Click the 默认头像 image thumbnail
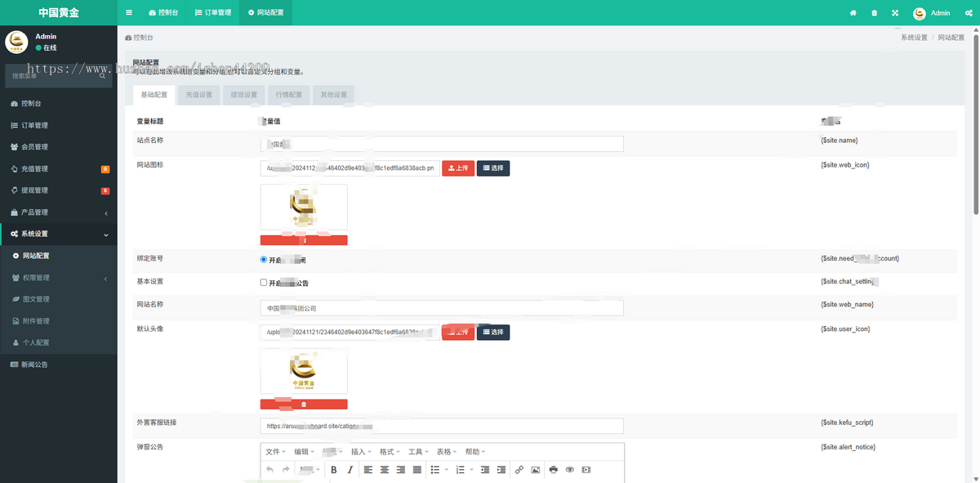The width and height of the screenshot is (980, 483). [x=304, y=373]
